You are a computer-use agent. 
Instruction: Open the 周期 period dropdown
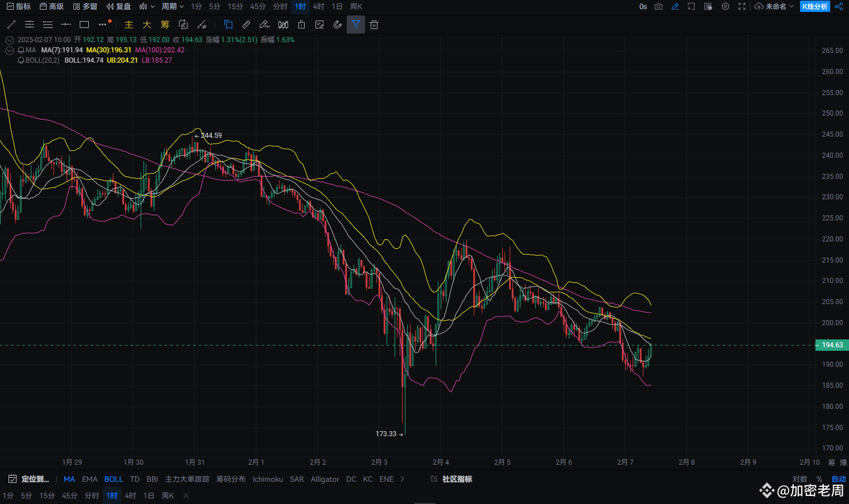tap(173, 6)
